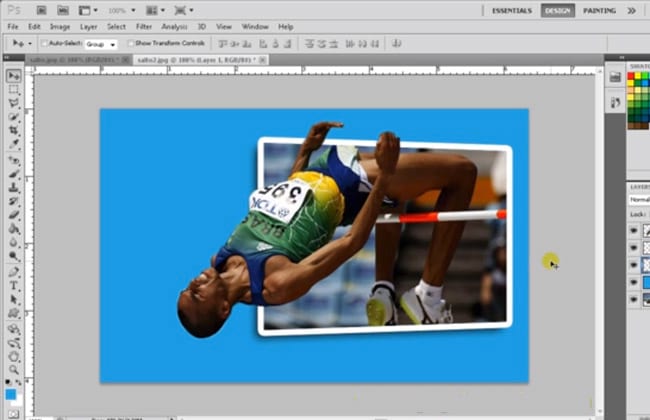The image size is (650, 420).
Task: Reset to default foreground and background colors
Action: pyautogui.click(x=8, y=382)
